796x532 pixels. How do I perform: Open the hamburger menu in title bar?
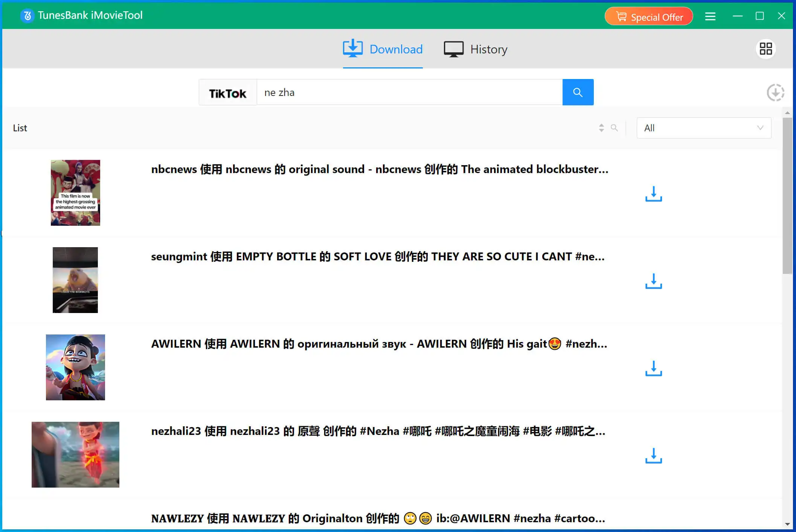[x=710, y=16]
